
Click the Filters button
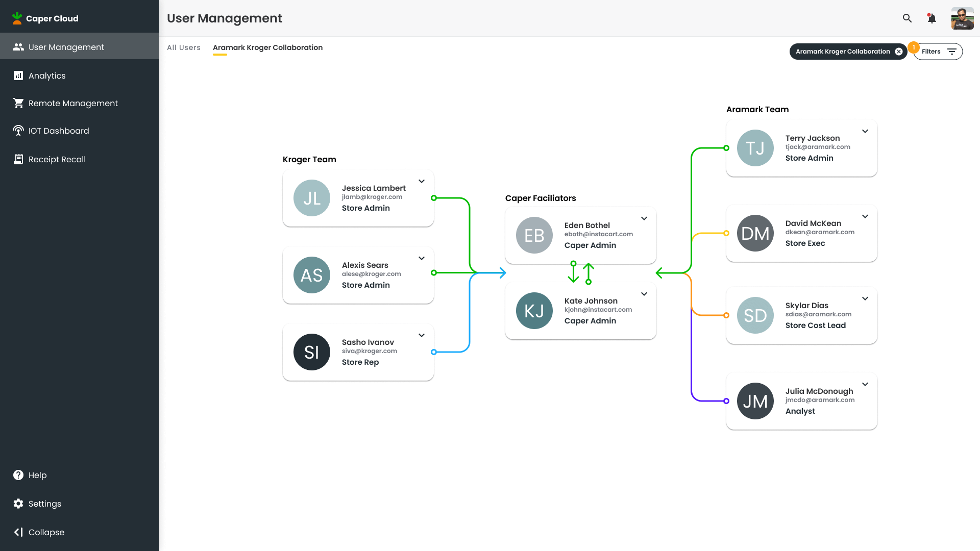click(x=938, y=52)
